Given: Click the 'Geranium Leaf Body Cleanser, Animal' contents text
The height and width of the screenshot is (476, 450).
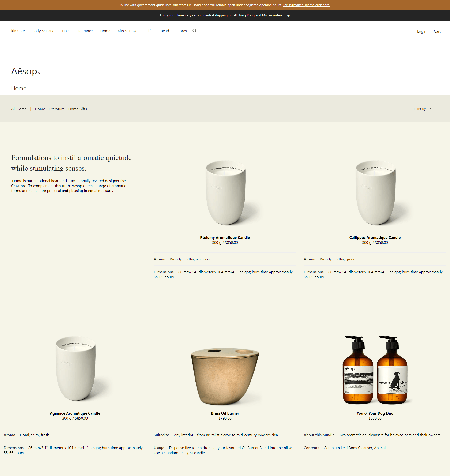Looking at the screenshot, I should (x=355, y=448).
